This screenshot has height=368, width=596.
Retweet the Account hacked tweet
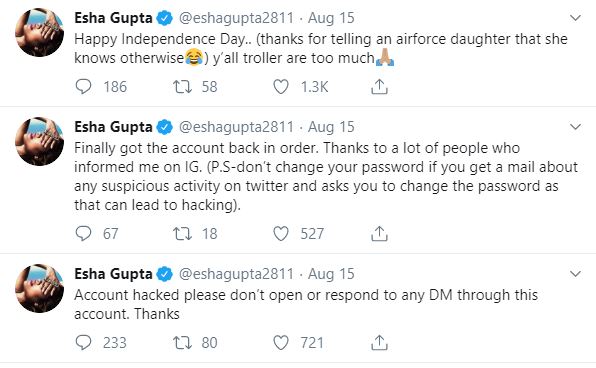coord(182,342)
